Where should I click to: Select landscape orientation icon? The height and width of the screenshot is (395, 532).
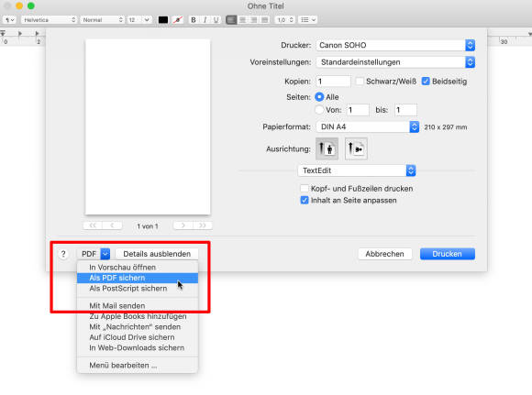pos(356,148)
